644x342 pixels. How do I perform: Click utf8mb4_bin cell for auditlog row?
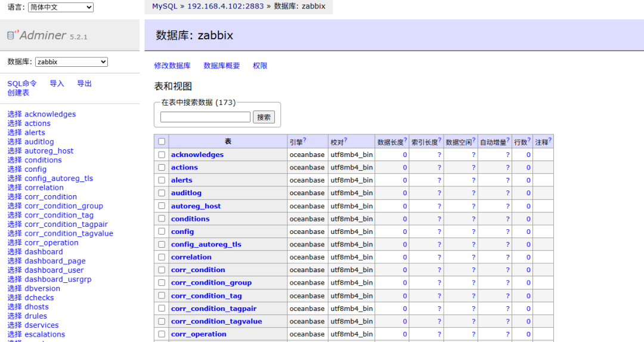[352, 193]
